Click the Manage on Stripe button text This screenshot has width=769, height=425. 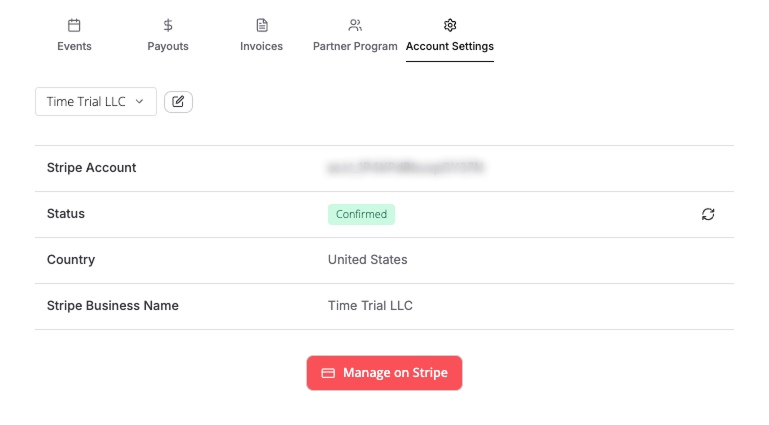[x=395, y=373]
